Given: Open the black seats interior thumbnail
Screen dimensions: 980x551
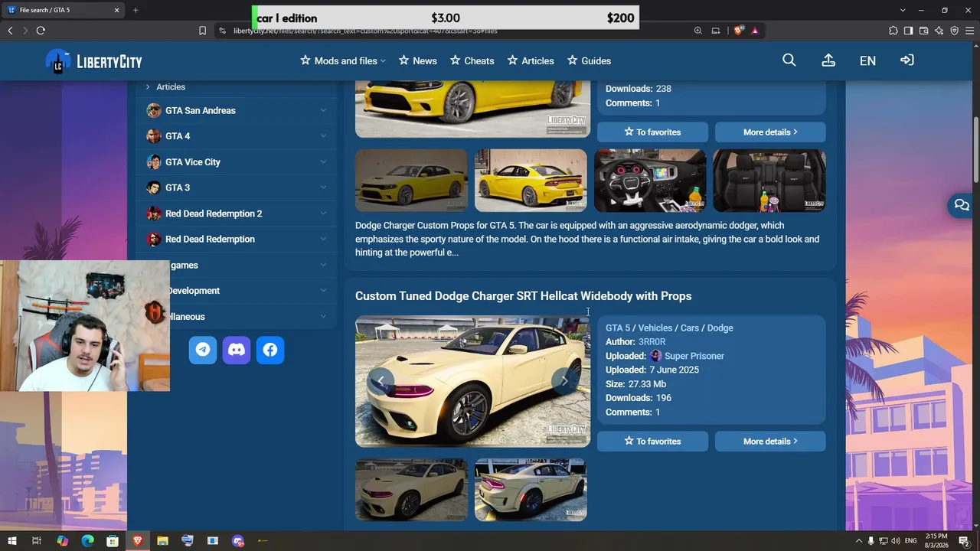Looking at the screenshot, I should click(x=769, y=180).
